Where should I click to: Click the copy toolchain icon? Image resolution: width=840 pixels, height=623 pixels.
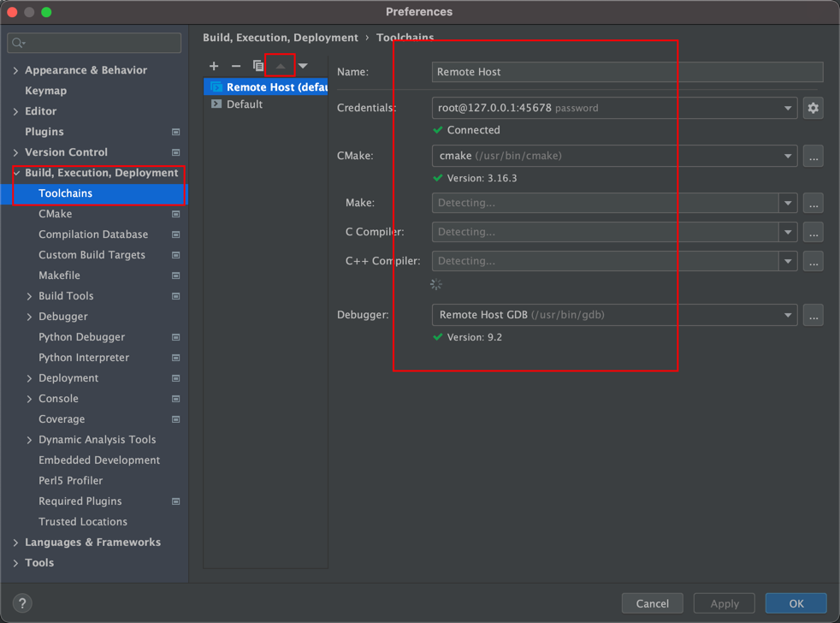tap(258, 66)
